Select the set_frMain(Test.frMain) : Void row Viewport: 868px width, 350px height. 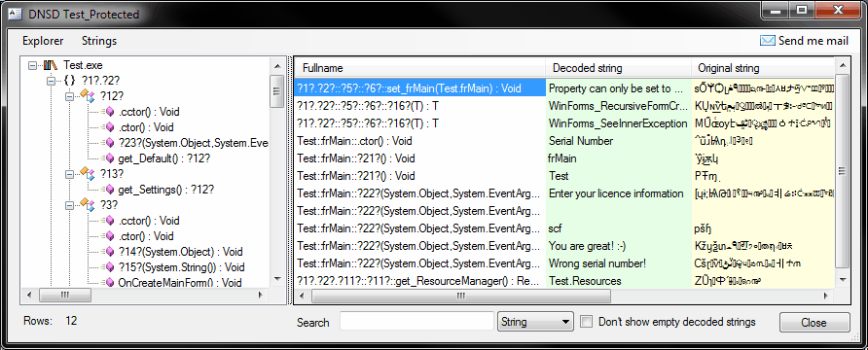[x=419, y=88]
